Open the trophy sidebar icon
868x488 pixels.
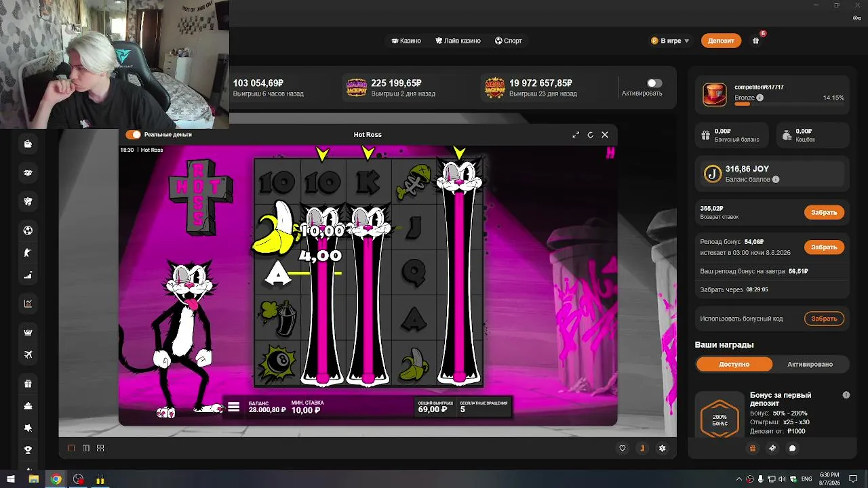click(x=28, y=450)
